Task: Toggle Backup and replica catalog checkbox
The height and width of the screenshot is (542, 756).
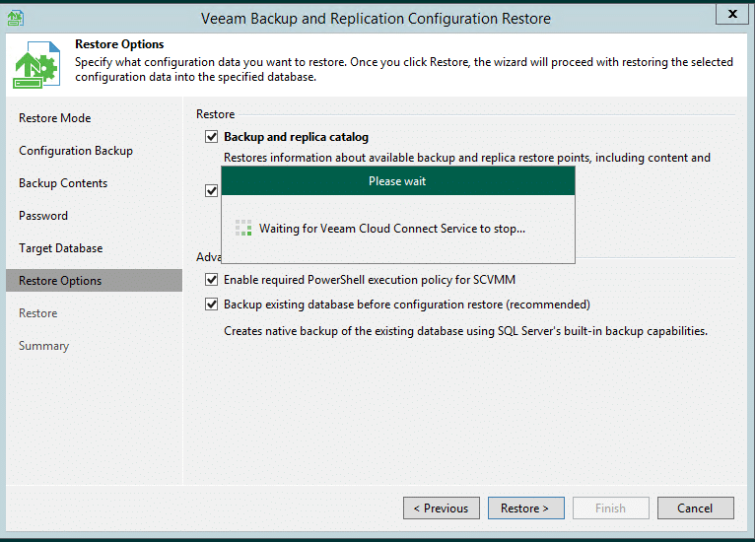Action: 211,137
